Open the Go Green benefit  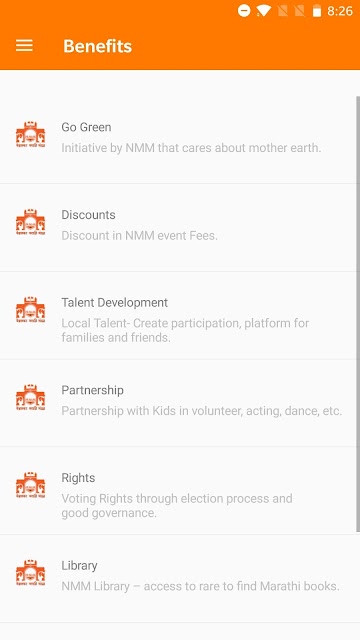click(x=178, y=140)
